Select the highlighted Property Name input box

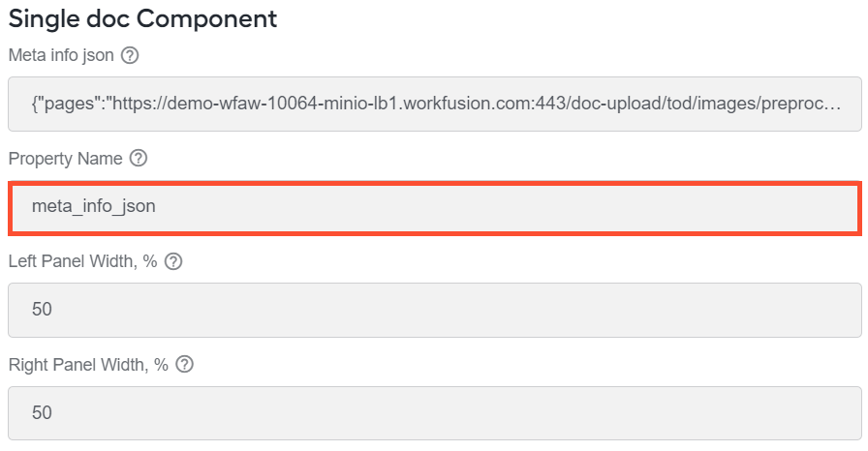[435, 208]
